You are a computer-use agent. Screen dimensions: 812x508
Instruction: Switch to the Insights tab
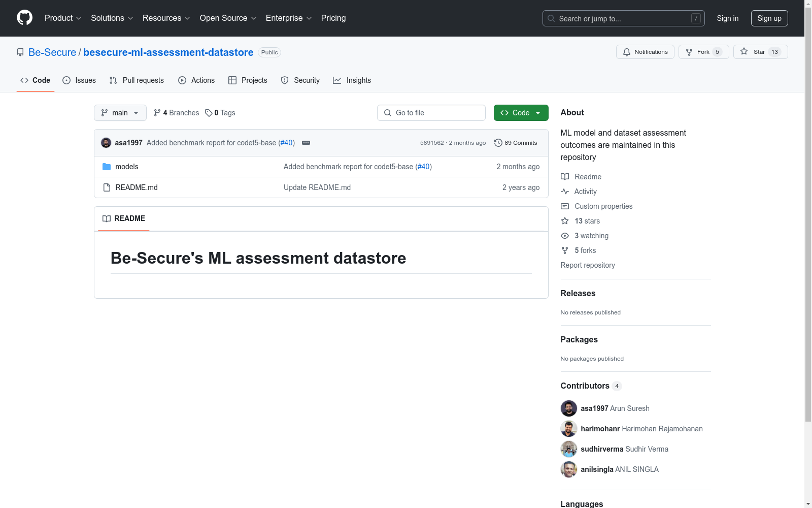tap(352, 80)
